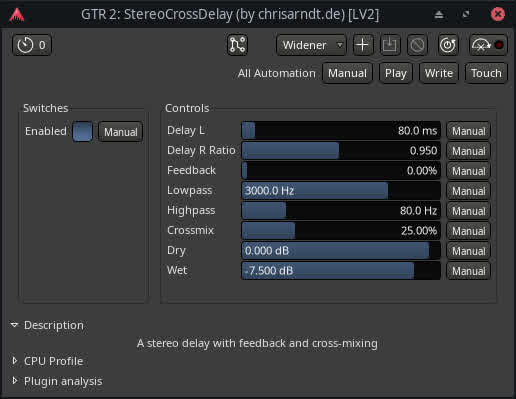516x399 pixels.
Task: Toggle the plugin bypass power icon
Action: coord(447,45)
